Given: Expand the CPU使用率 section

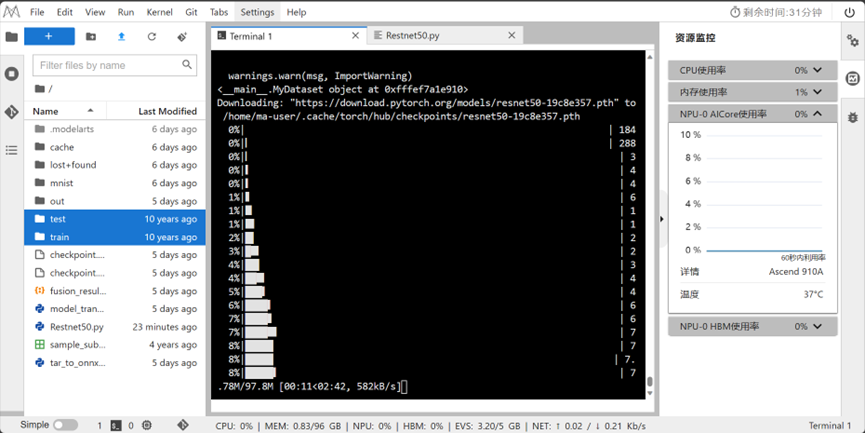Looking at the screenshot, I should 752,70.
